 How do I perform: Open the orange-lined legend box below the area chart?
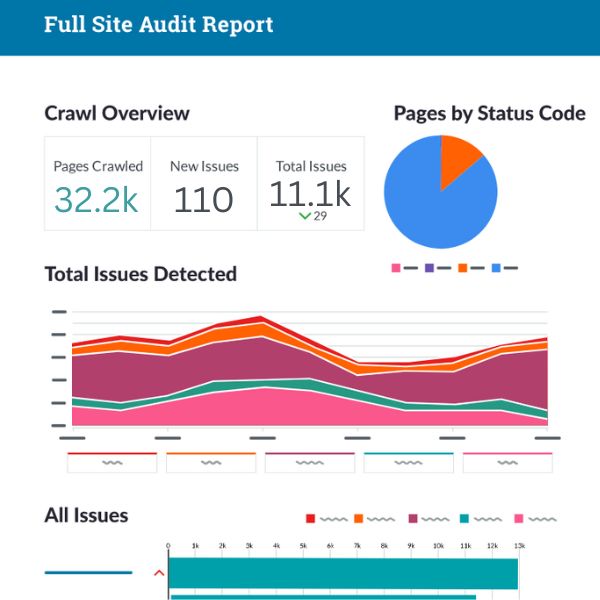pyautogui.click(x=210, y=462)
